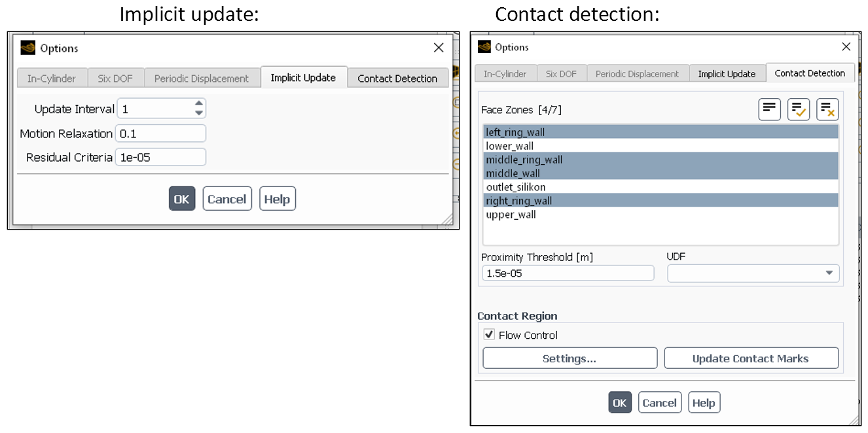The image size is (868, 433).
Task: Click the Proximity Threshold input field
Action: pos(567,273)
